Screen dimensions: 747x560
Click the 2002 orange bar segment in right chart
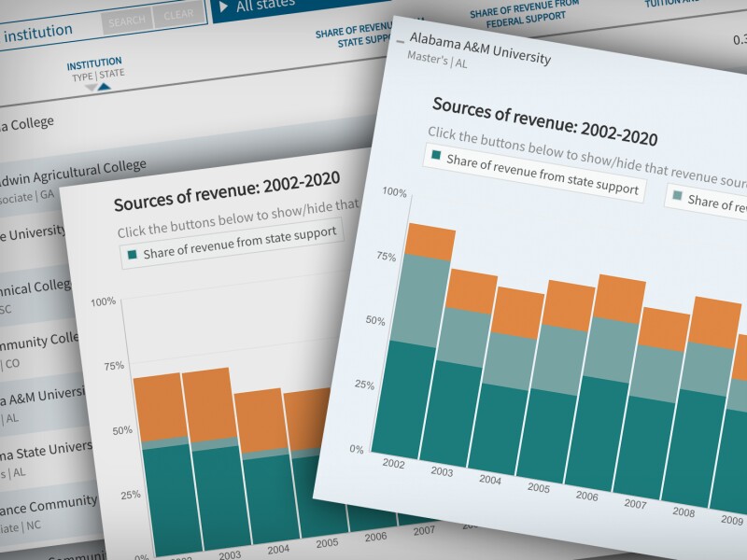[x=430, y=241]
